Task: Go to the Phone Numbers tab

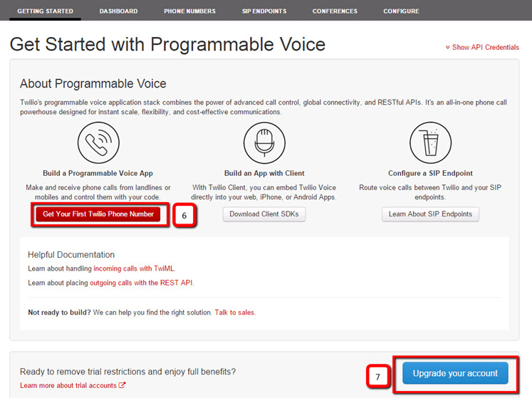Action: point(189,11)
